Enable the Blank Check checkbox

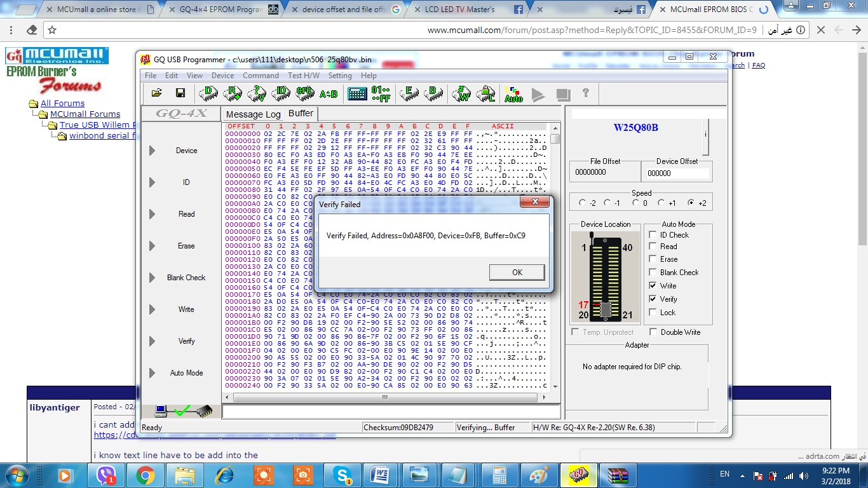pos(653,273)
